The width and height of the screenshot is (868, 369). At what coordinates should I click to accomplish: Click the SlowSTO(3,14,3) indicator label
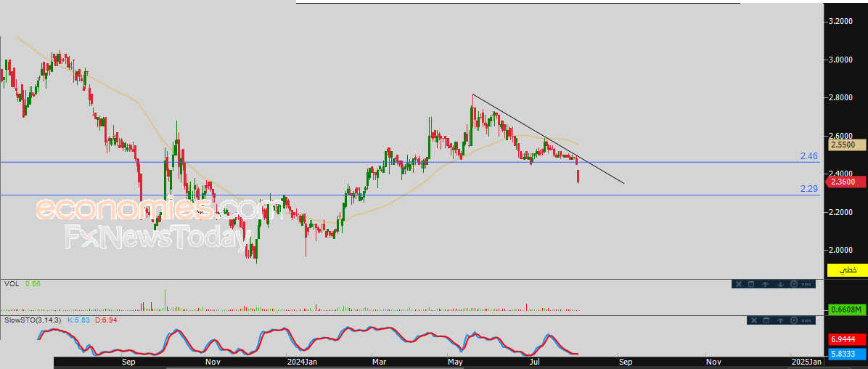point(33,320)
